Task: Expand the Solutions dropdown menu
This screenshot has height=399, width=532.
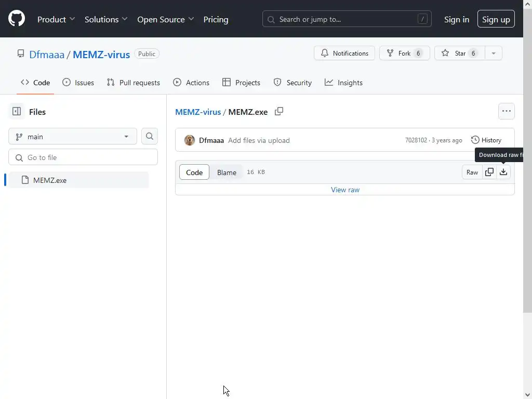Action: pos(106,19)
